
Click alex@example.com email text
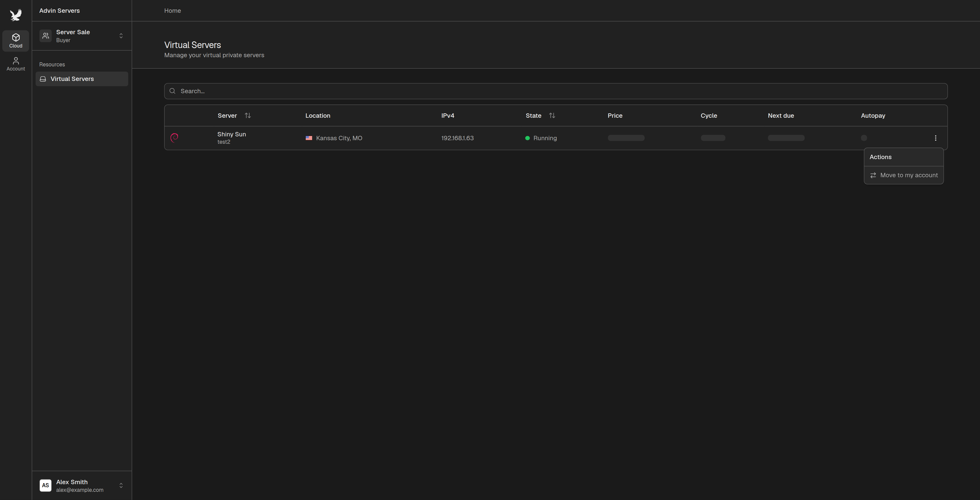[x=80, y=490]
